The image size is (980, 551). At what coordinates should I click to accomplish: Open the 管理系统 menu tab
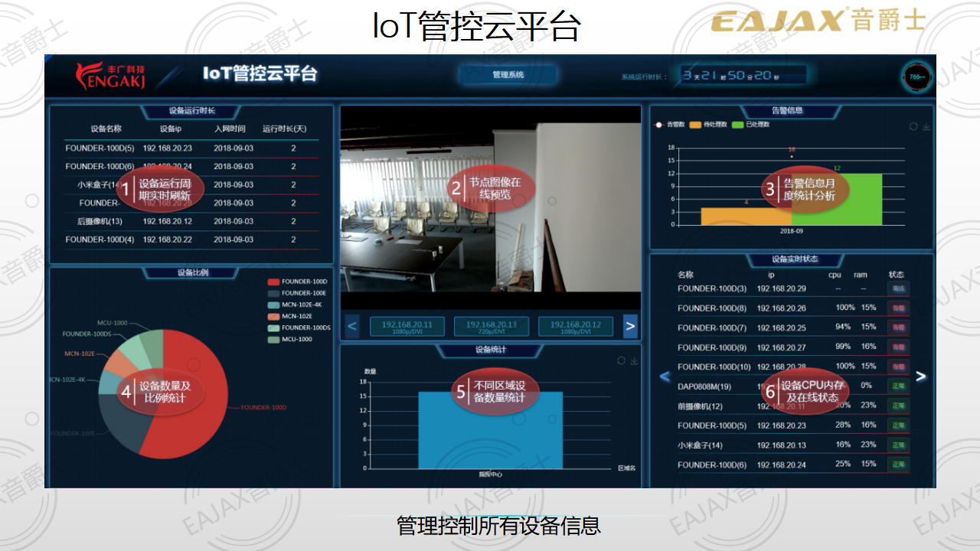click(508, 75)
